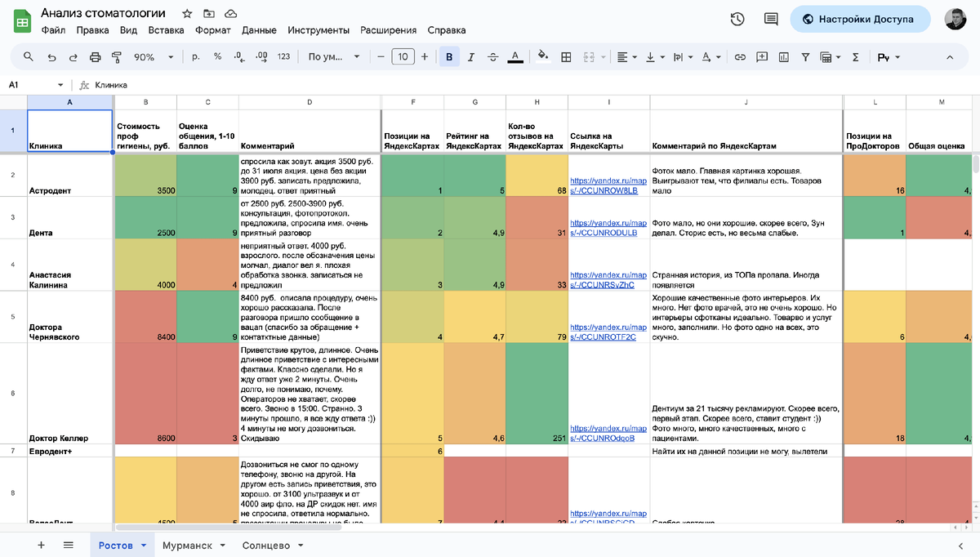Click the Настройки Доступа button
The image size is (980, 557).
860,19
